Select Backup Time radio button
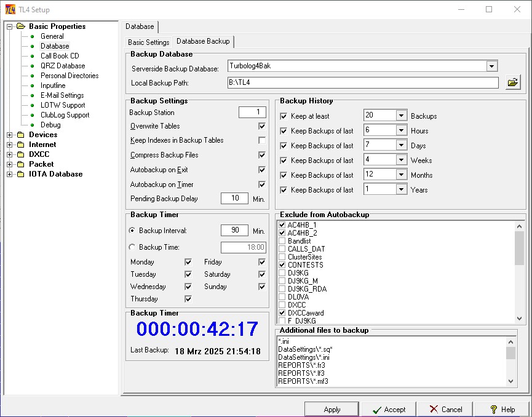532x417 pixels. click(132, 247)
